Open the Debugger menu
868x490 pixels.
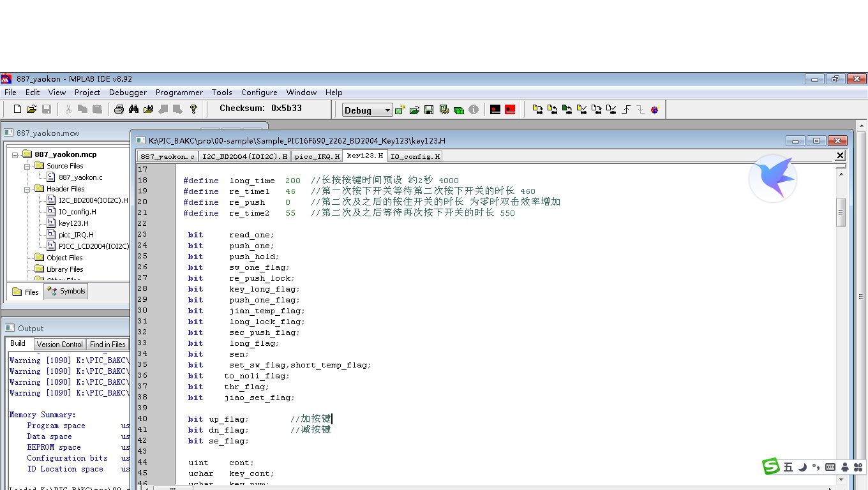[x=128, y=93]
